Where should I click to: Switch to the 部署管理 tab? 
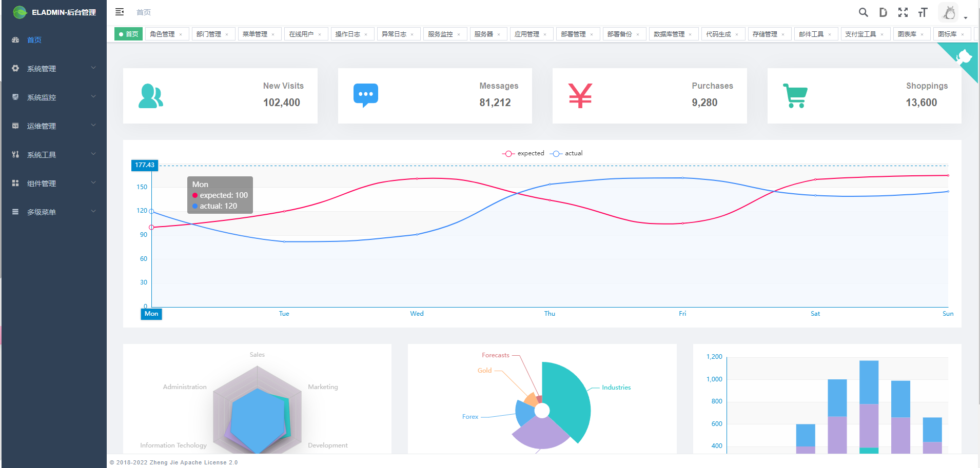pos(578,34)
